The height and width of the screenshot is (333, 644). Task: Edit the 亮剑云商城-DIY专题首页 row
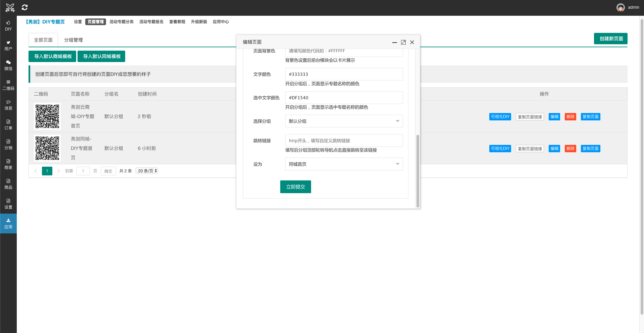pos(554,117)
